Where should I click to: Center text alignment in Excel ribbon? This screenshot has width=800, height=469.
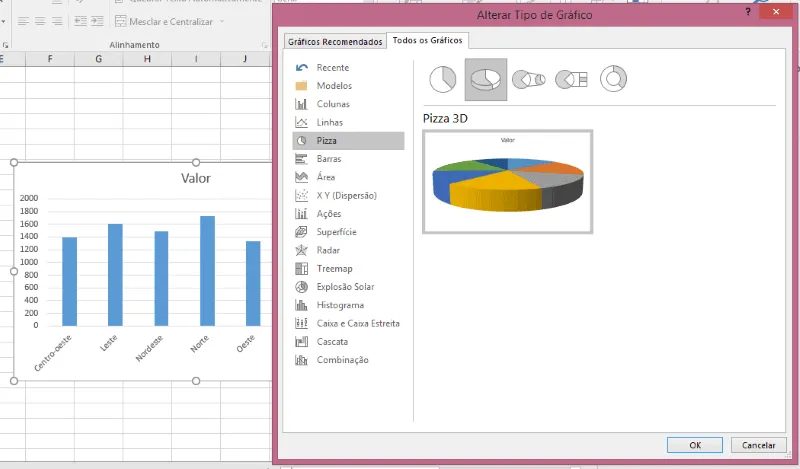click(x=40, y=21)
